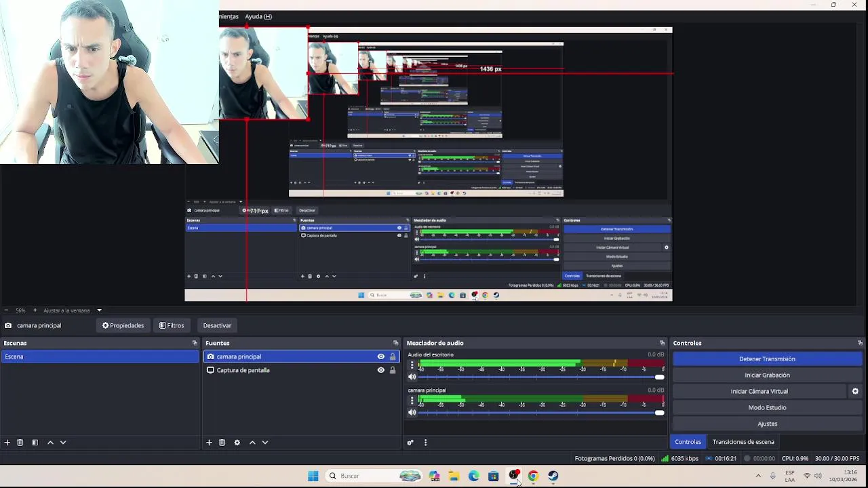Open options dots for Audio del escritorio

(412, 365)
